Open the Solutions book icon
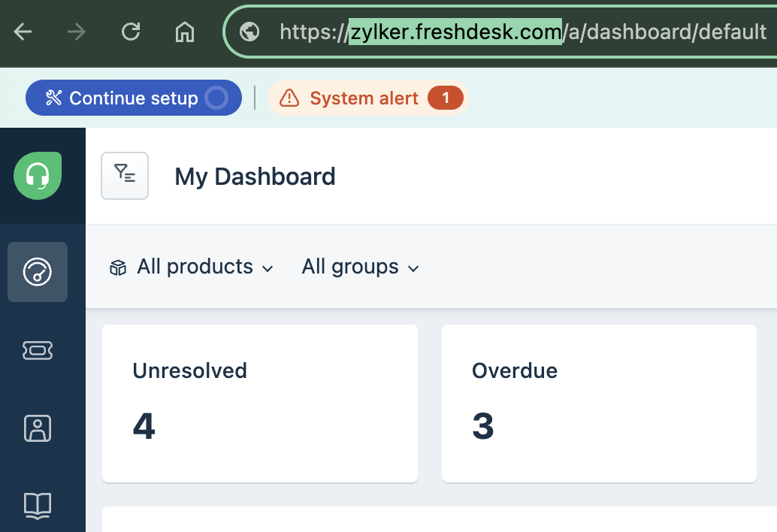 click(38, 505)
